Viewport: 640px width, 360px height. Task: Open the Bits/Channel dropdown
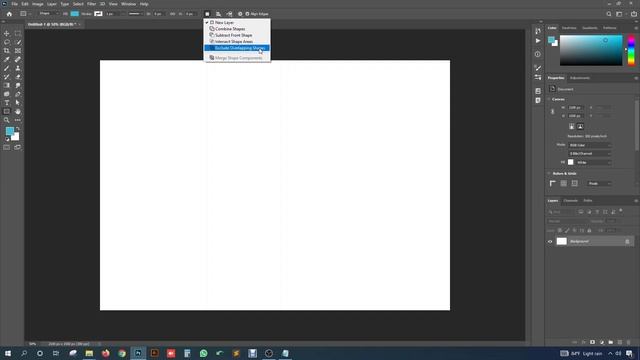coord(590,153)
